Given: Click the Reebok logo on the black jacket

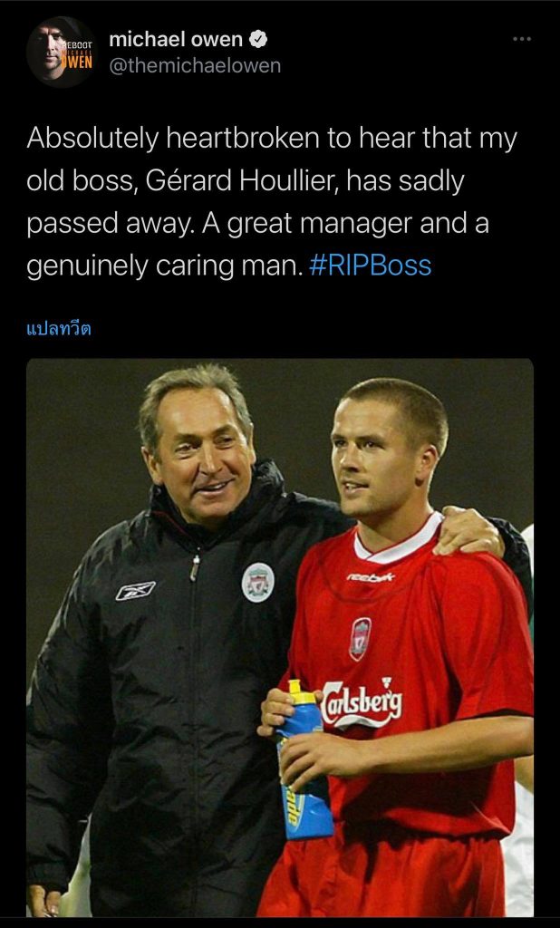Looking at the screenshot, I should click(x=135, y=591).
